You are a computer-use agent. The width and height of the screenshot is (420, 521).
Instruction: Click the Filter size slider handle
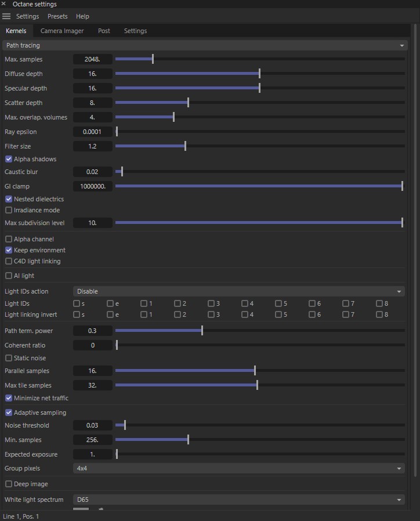[185, 146]
